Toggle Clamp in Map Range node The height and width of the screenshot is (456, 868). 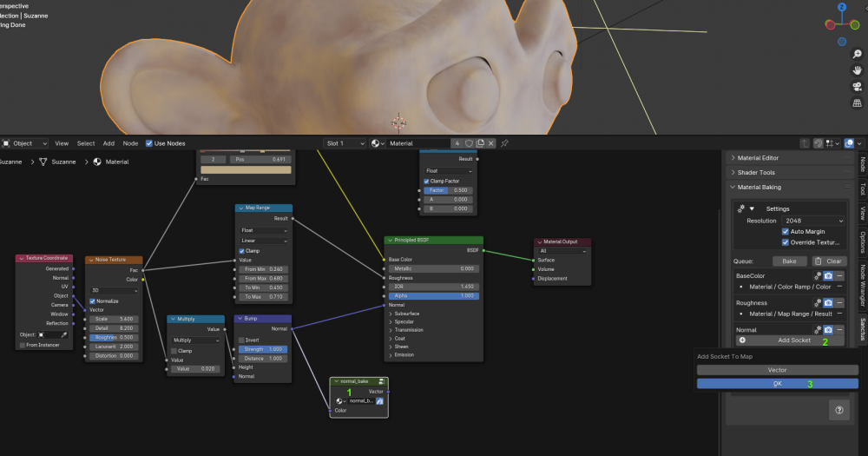pos(242,251)
